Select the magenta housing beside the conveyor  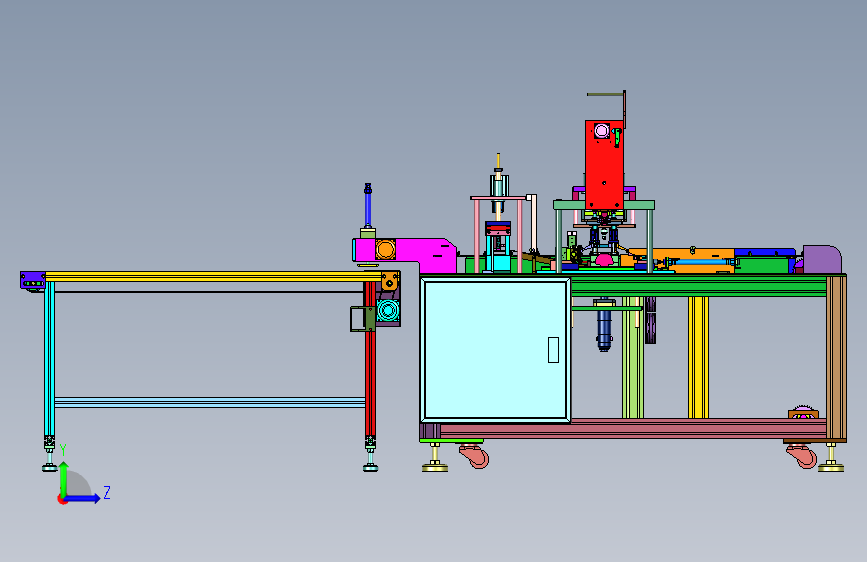(x=404, y=255)
